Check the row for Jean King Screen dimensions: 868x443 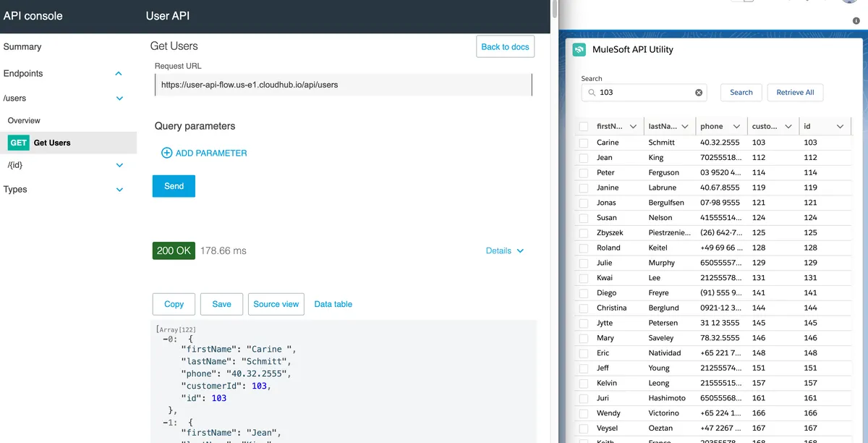coord(584,158)
